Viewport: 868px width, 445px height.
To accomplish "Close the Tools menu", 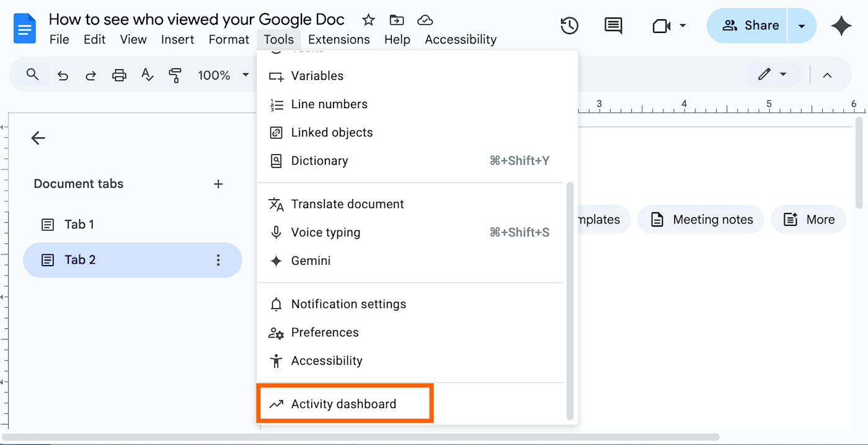I will [279, 39].
